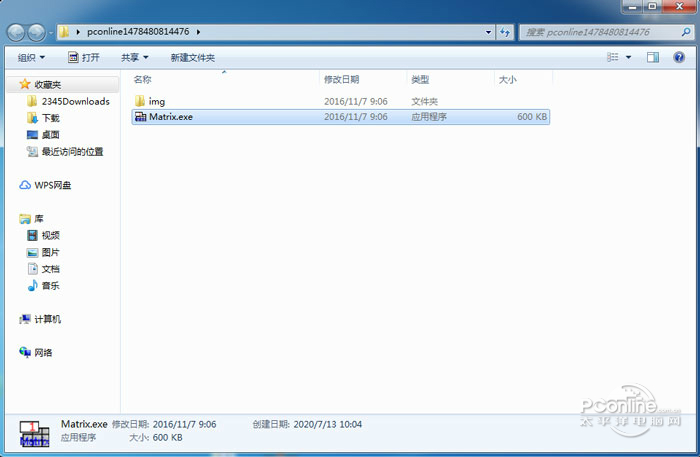The image size is (700, 457).
Task: Go back with the Back arrow button
Action: click(x=16, y=32)
